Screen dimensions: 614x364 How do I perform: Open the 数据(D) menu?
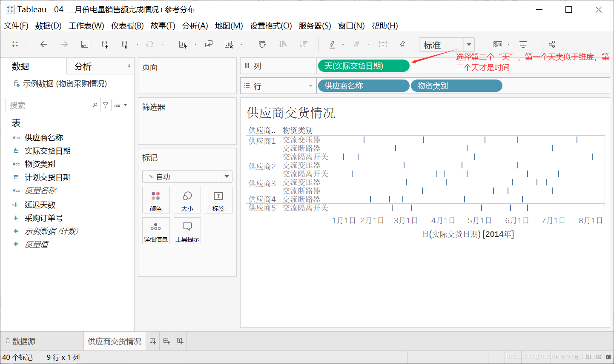49,26
